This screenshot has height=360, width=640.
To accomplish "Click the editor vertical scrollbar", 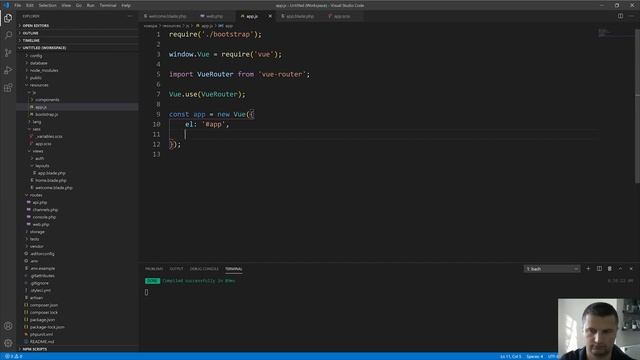I will click(638, 106).
